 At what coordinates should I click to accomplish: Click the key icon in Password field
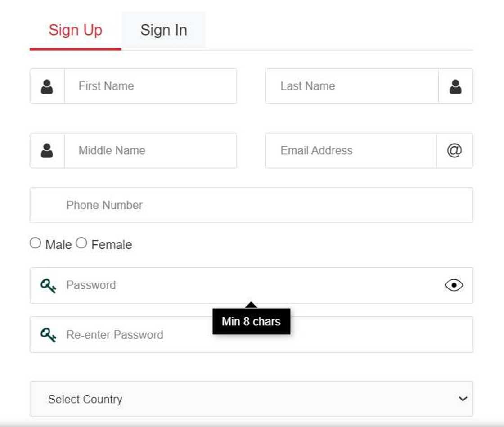[48, 285]
